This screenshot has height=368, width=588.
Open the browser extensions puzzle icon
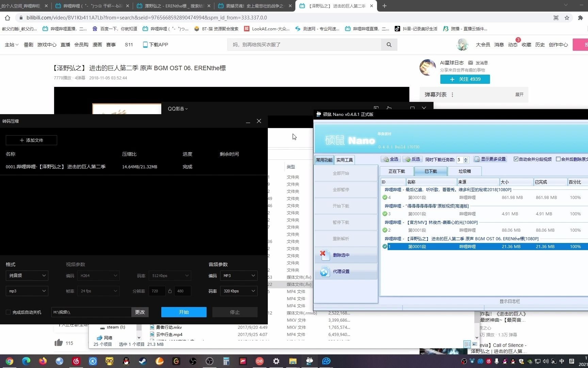pyautogui.click(x=581, y=18)
